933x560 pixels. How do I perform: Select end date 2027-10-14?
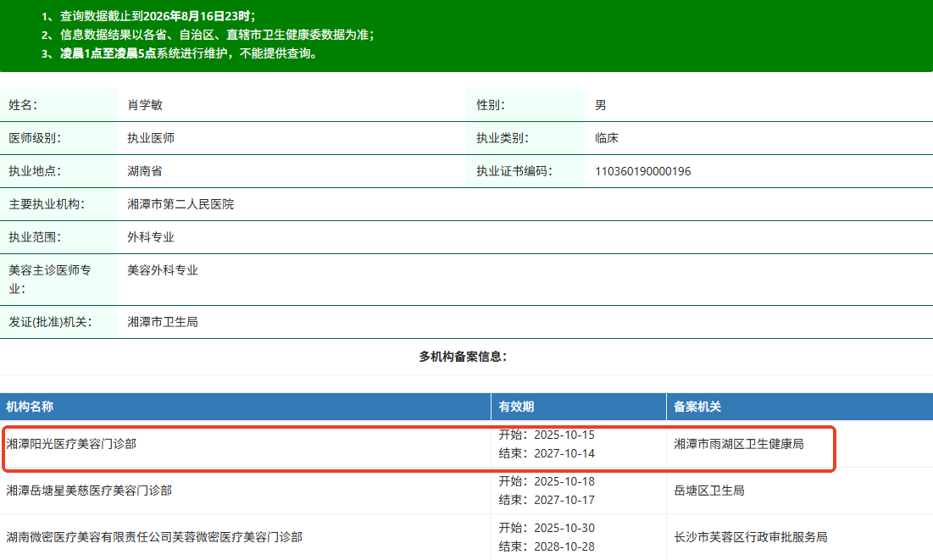[x=564, y=453]
